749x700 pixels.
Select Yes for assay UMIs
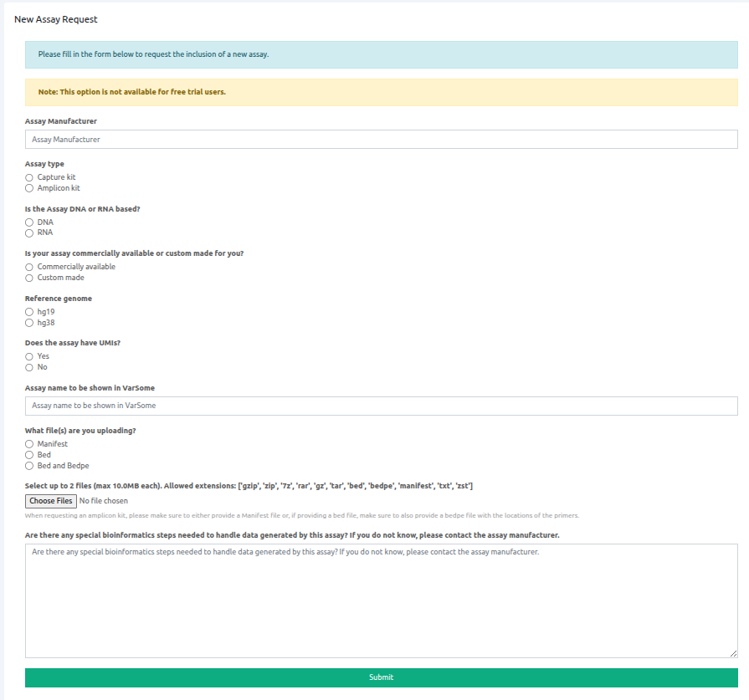pyautogui.click(x=29, y=356)
